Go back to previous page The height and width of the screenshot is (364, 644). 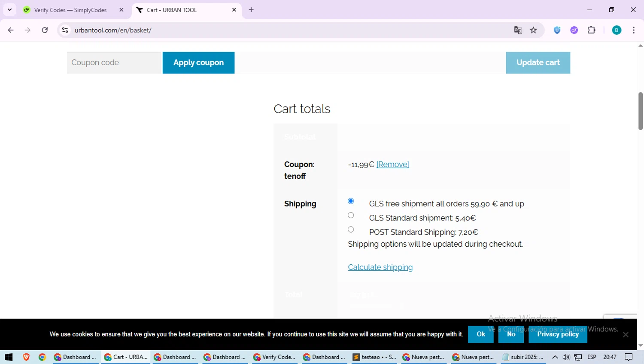[11, 30]
